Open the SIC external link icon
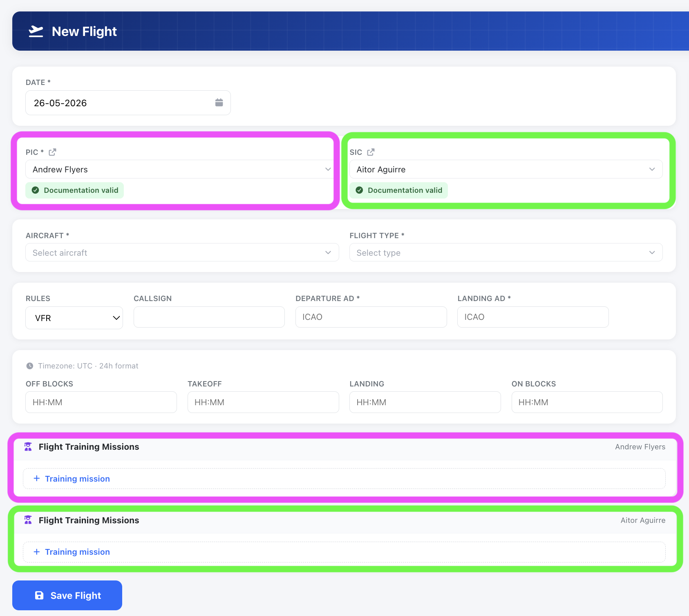The height and width of the screenshot is (616, 689). (371, 152)
